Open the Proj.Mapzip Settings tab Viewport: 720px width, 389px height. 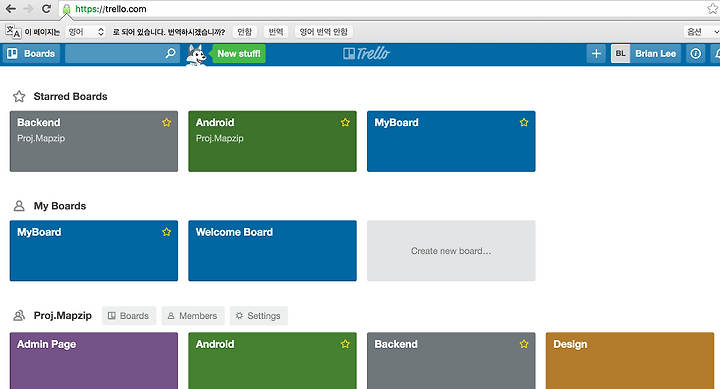coord(259,316)
